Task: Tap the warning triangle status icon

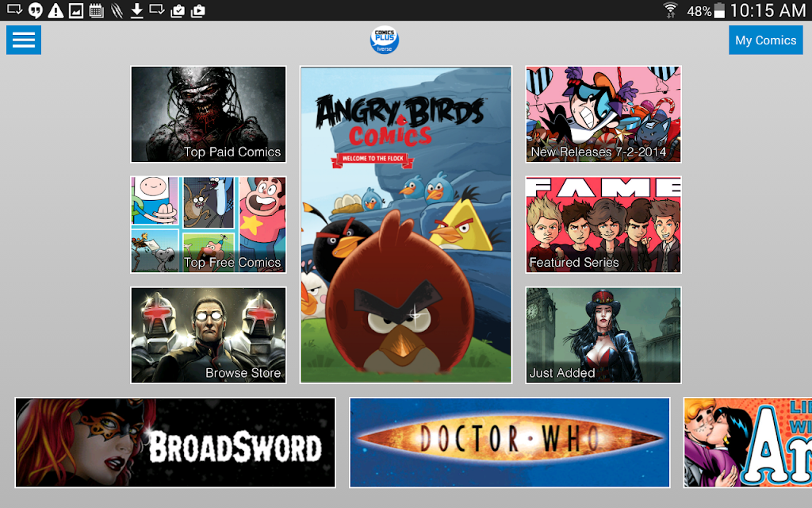Action: pyautogui.click(x=56, y=10)
